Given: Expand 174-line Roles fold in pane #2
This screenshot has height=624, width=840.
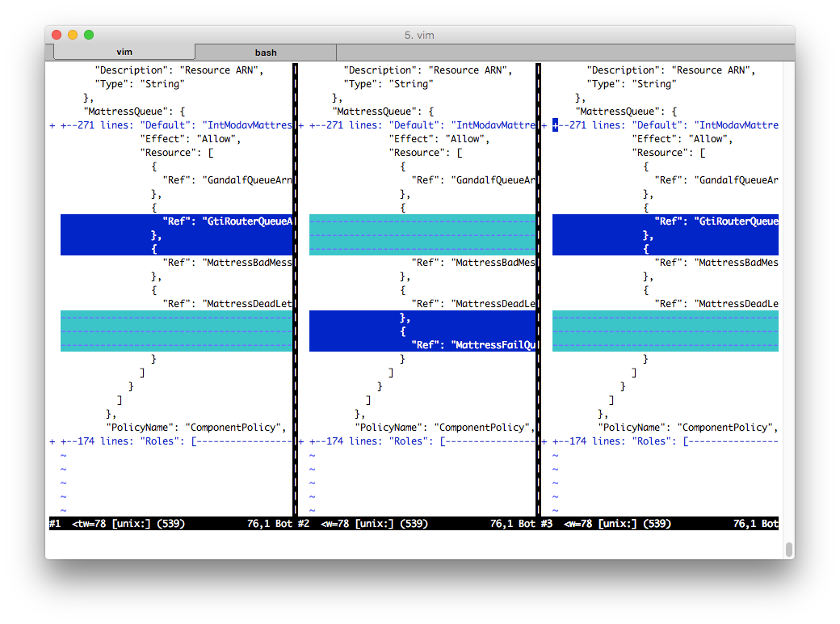Looking at the screenshot, I should [418, 441].
